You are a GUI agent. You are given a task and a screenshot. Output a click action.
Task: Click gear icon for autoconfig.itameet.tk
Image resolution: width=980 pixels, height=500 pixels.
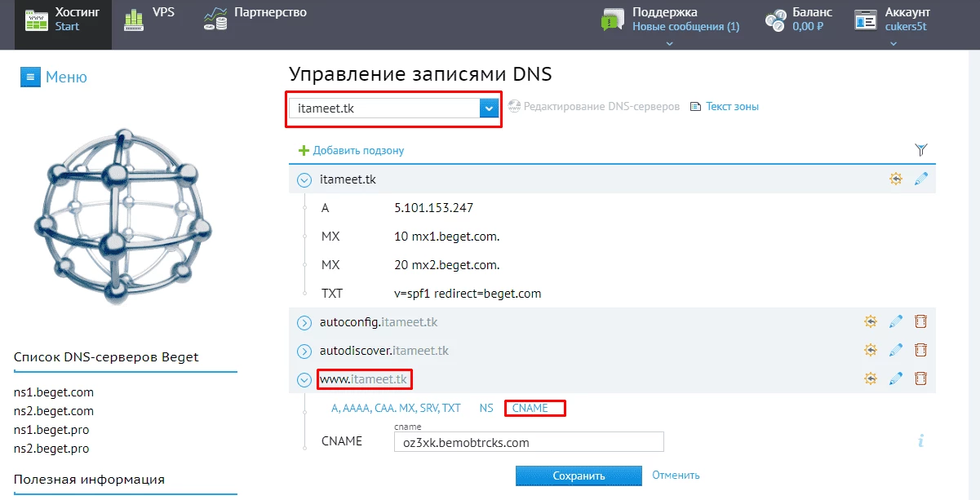pyautogui.click(x=871, y=322)
